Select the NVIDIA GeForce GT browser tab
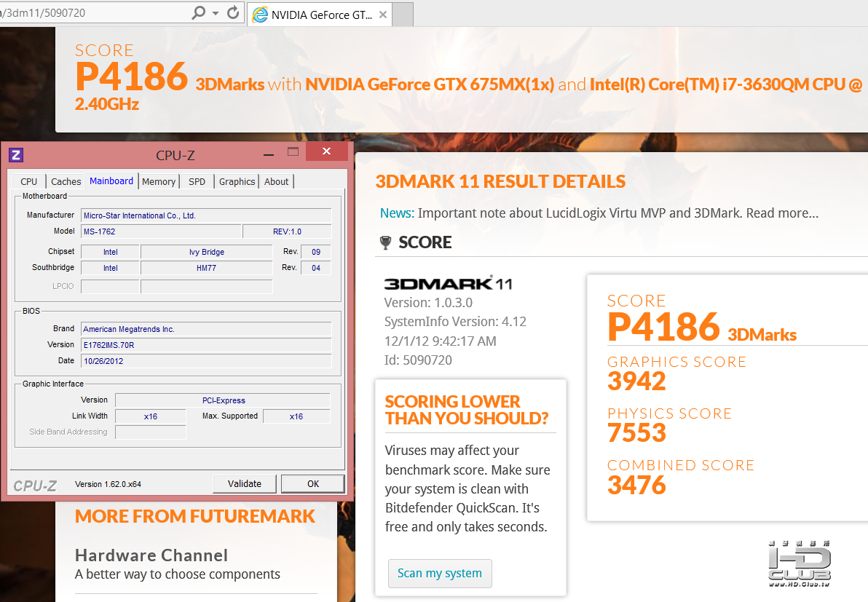Screen dimensions: 868x602 coord(320,15)
